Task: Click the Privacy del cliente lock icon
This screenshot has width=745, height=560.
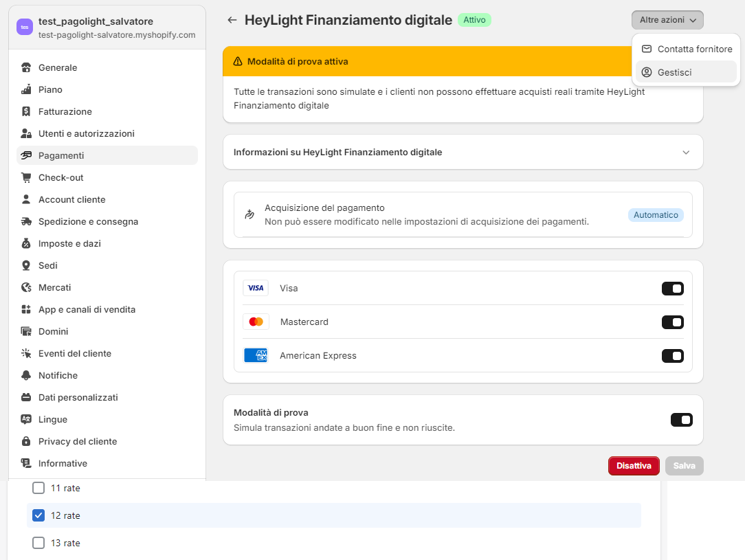Action: [x=26, y=441]
